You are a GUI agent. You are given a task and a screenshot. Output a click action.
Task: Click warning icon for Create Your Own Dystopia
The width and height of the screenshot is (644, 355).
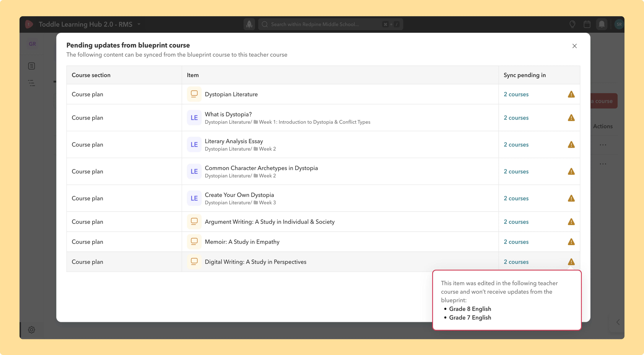tap(571, 198)
